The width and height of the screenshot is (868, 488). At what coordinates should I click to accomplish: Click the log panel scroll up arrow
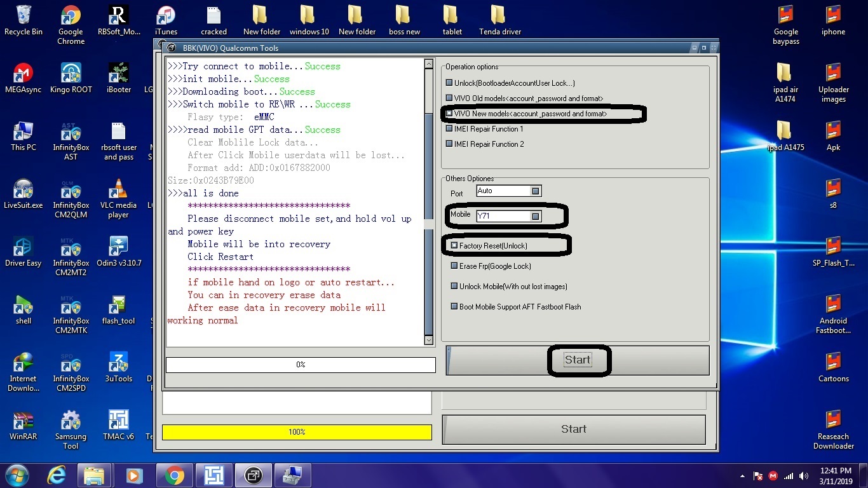pos(429,64)
